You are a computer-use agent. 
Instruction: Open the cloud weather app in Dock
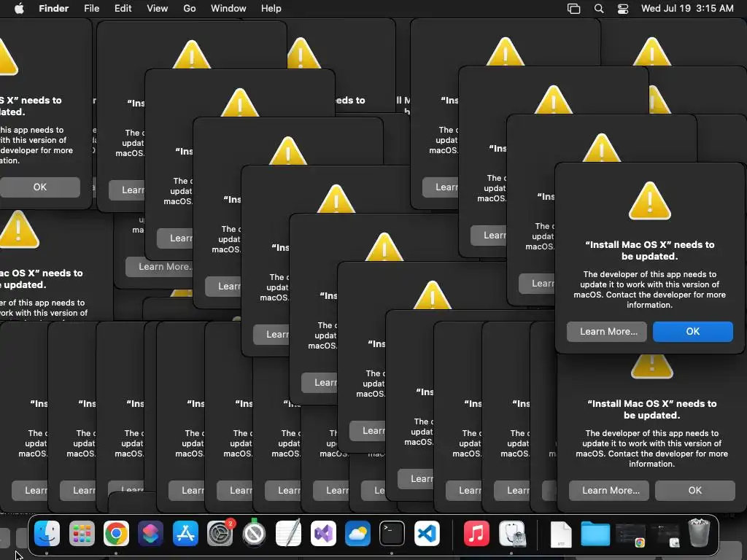click(x=357, y=533)
